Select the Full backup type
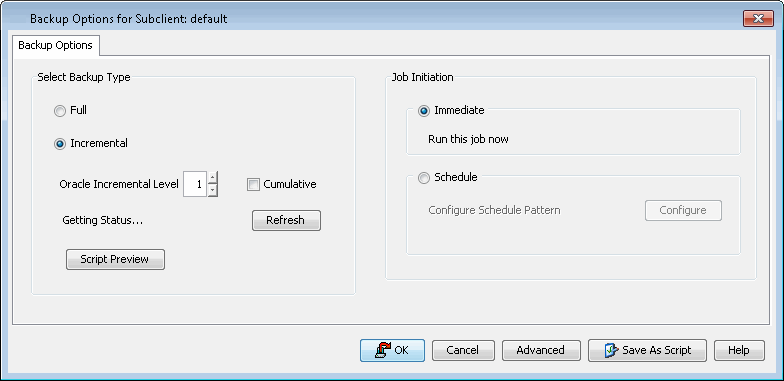This screenshot has height=381, width=784. point(60,111)
